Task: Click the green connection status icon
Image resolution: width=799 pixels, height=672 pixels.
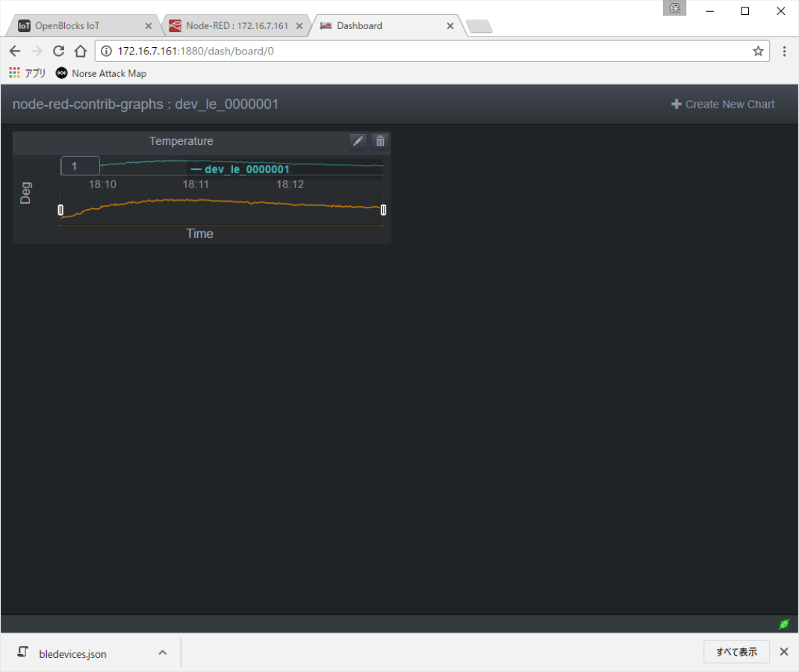Action: point(784,624)
